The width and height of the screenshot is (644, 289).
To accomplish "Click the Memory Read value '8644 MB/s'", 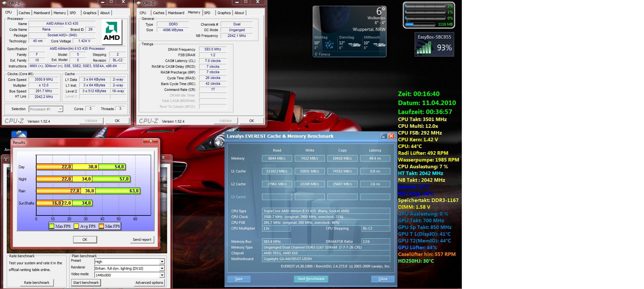I will click(277, 158).
